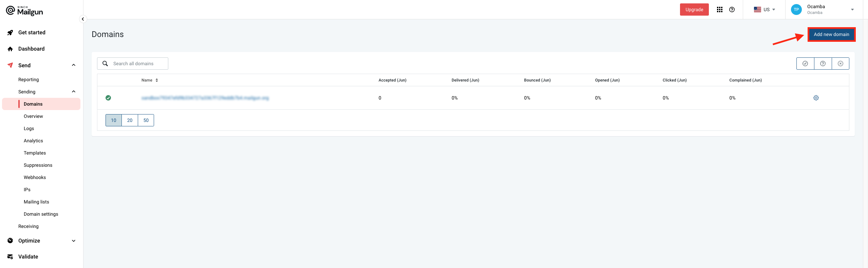Click the Send paper-plane icon
The width and height of the screenshot is (868, 268).
10,65
